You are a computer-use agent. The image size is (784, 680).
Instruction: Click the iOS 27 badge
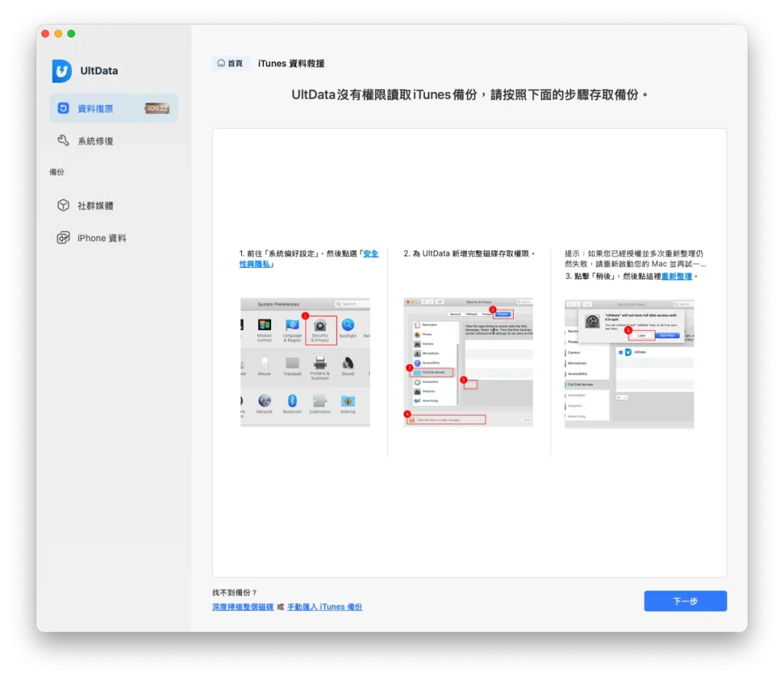coord(157,108)
